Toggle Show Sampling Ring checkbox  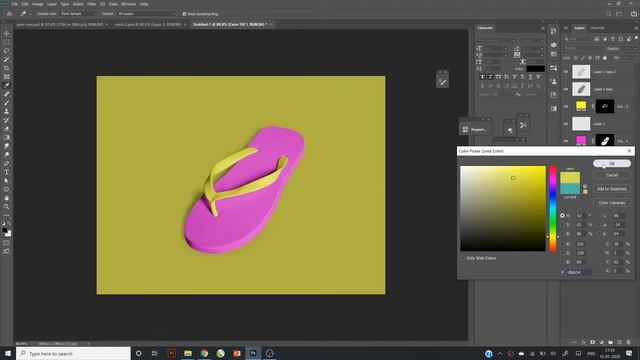click(x=184, y=14)
